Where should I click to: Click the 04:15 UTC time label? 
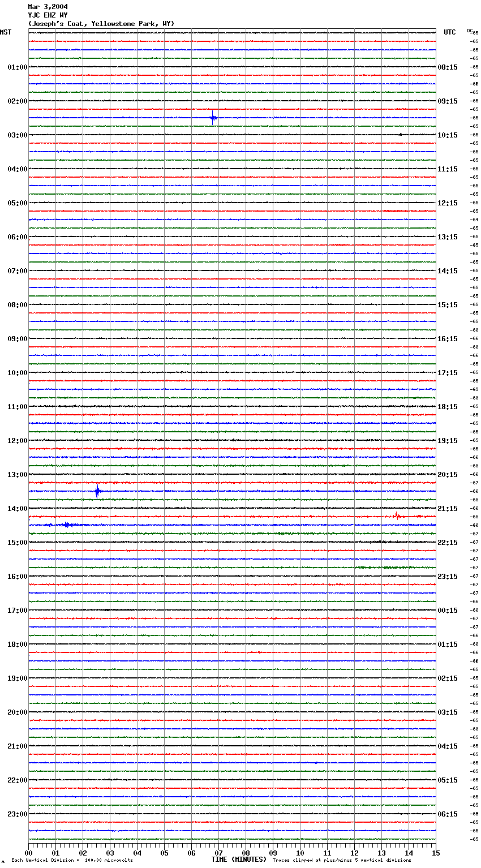[448, 746]
